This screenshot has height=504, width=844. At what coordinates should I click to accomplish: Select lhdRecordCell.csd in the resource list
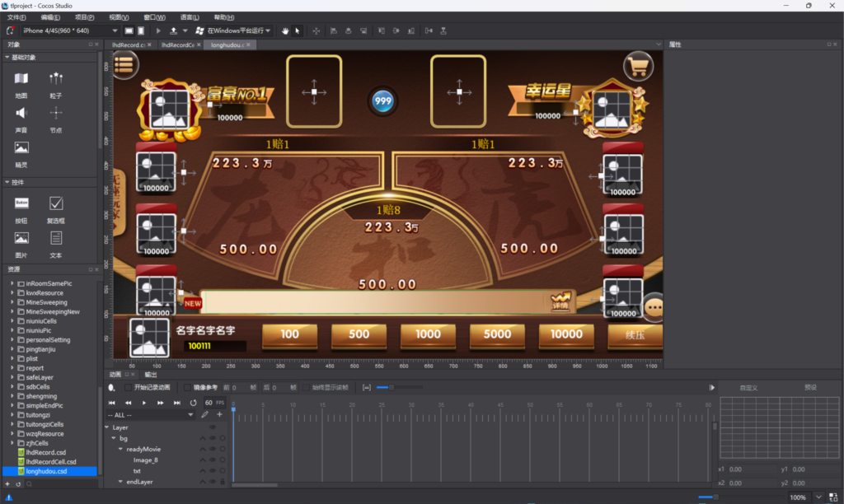coord(50,462)
